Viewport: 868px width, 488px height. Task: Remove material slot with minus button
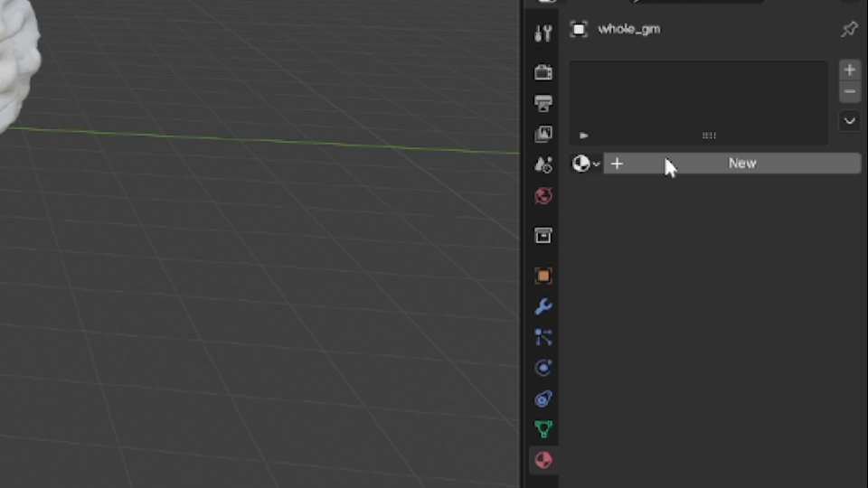click(x=850, y=92)
